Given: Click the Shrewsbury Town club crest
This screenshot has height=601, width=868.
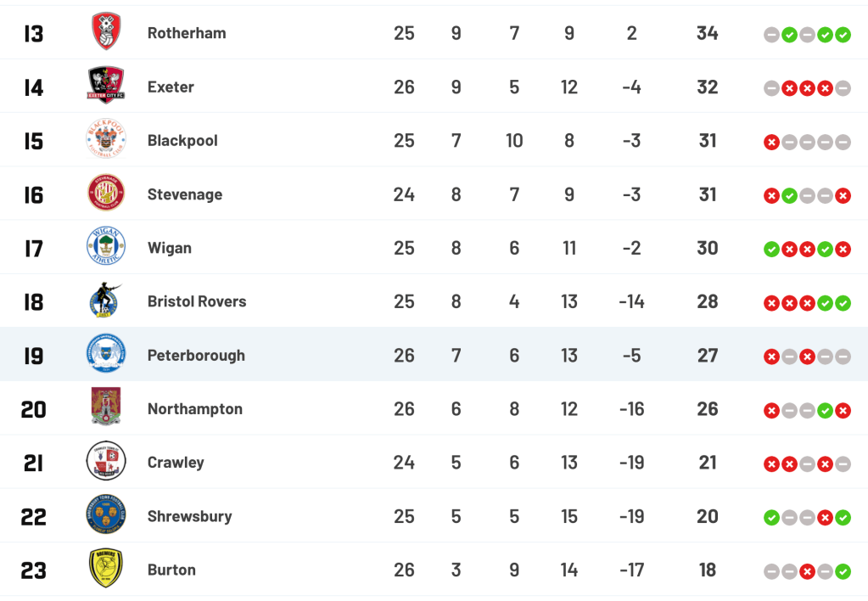Looking at the screenshot, I should coord(106,515).
